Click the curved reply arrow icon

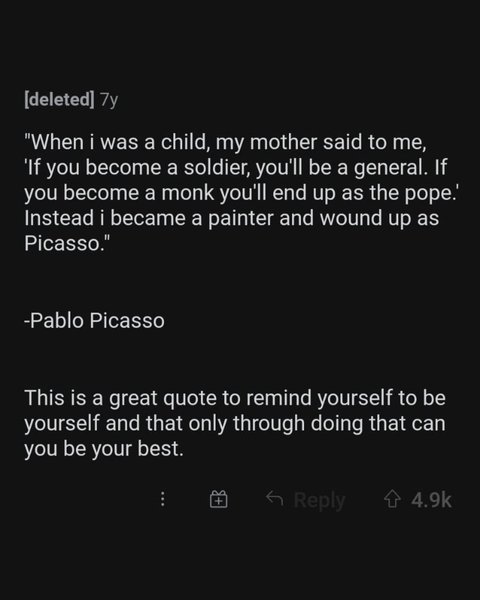(x=274, y=498)
